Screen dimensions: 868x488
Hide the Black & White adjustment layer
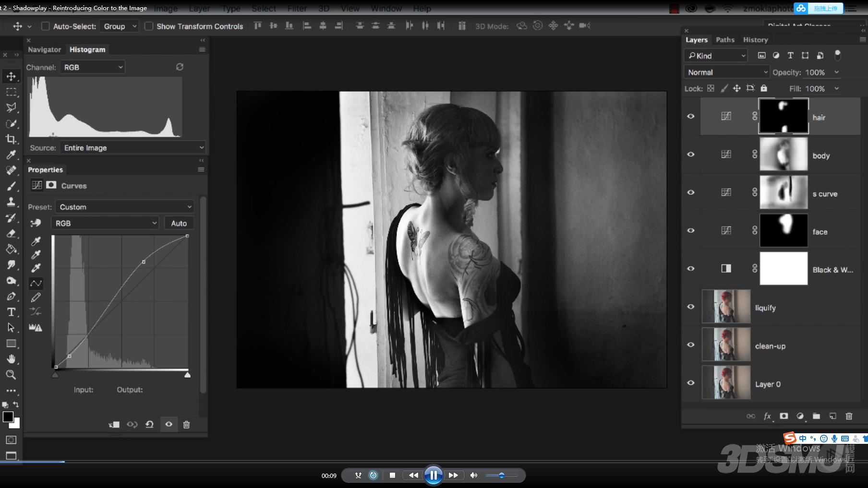pos(691,268)
